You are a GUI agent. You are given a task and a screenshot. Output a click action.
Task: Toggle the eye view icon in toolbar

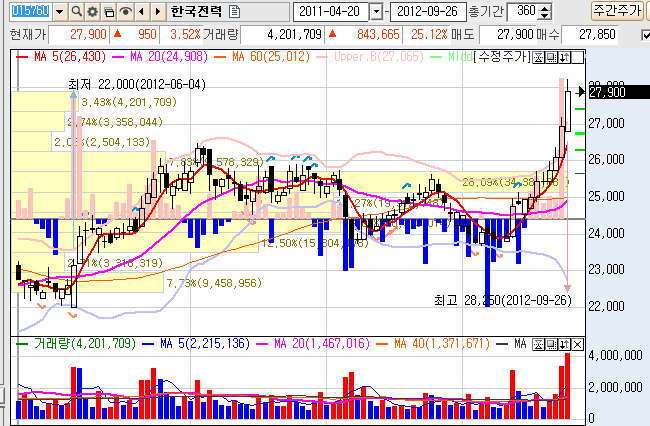pyautogui.click(x=125, y=12)
